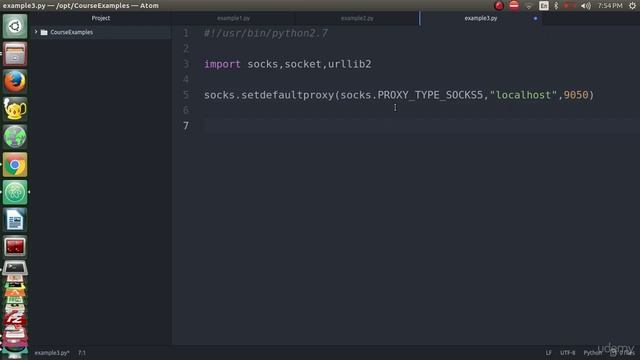Click urllib2 in the import statement
Viewport: 640px width, 360px height.
click(350, 64)
